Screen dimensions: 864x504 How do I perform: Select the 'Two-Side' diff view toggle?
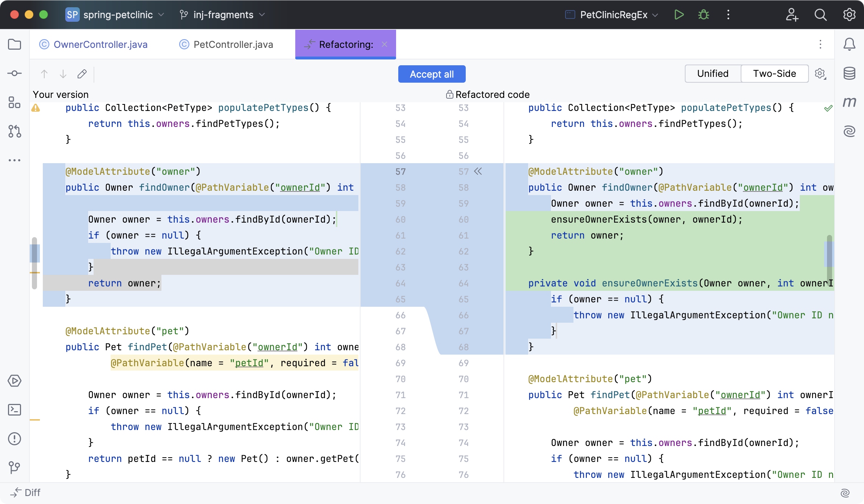coord(774,73)
